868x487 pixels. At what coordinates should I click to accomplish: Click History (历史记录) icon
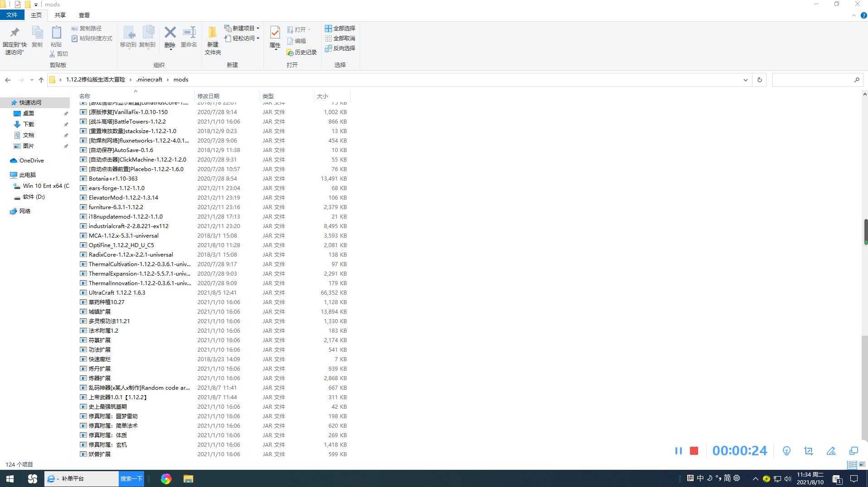pyautogui.click(x=290, y=53)
